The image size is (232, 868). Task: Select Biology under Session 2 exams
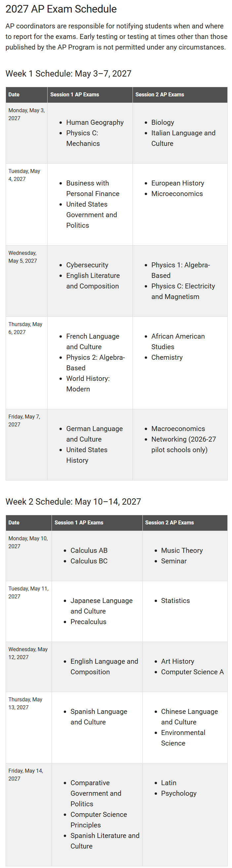[163, 122]
